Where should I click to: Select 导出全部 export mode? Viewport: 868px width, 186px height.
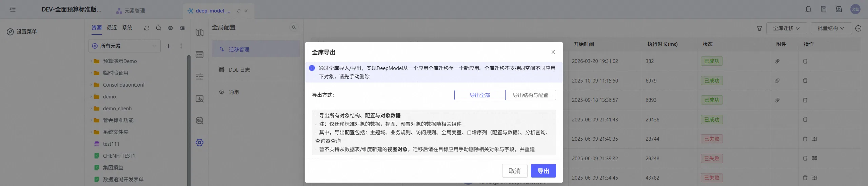pyautogui.click(x=480, y=95)
